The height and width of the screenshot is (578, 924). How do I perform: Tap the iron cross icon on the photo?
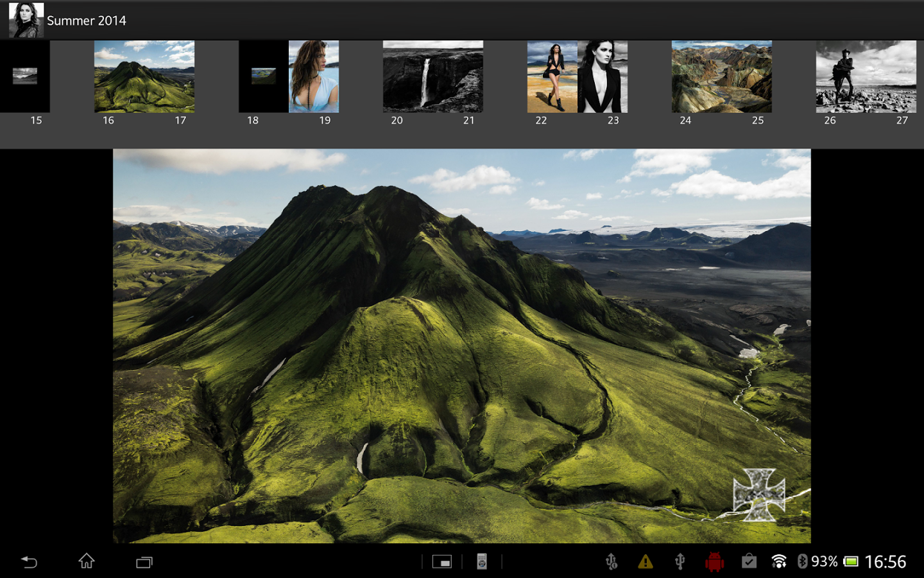point(759,495)
